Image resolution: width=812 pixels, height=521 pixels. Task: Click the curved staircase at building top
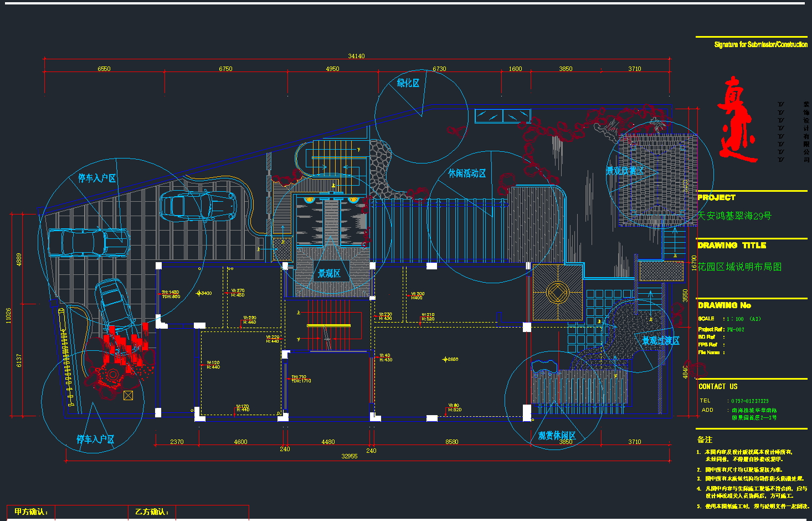click(x=331, y=158)
